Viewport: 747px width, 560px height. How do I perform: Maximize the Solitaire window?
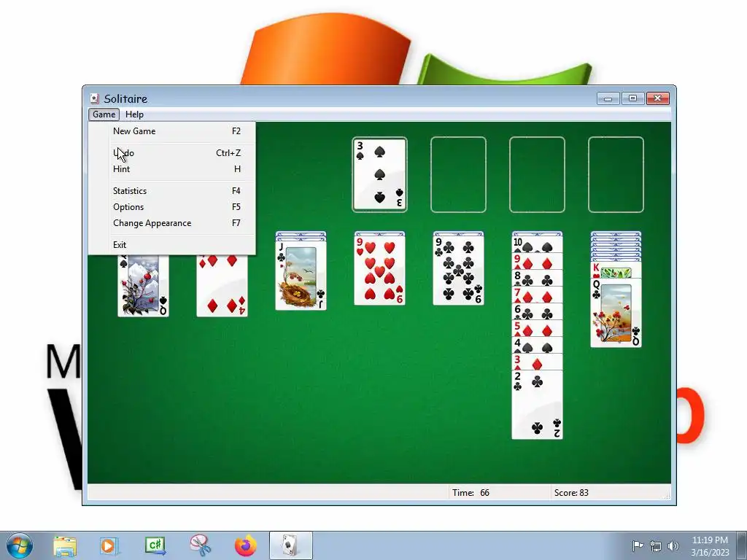click(x=632, y=98)
